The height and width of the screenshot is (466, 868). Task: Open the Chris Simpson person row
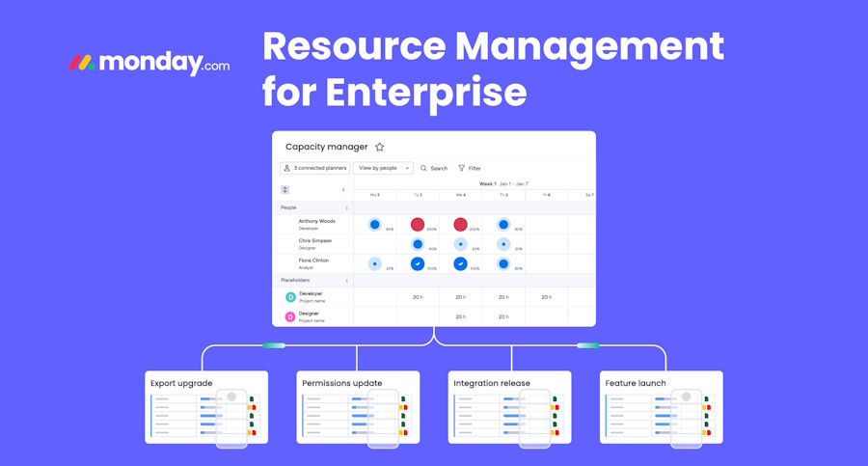[316, 243]
